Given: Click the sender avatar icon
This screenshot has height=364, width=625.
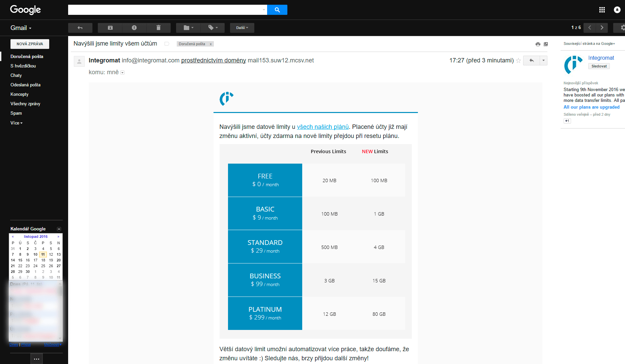Looking at the screenshot, I should 79,61.
